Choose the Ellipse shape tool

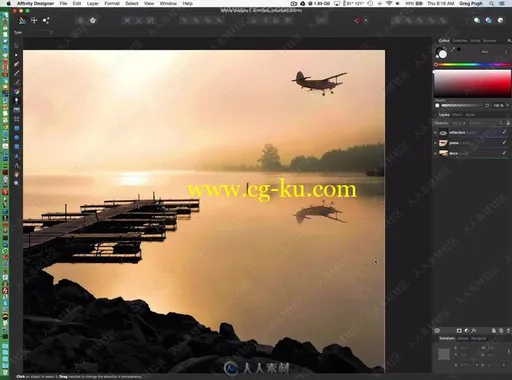click(16, 137)
